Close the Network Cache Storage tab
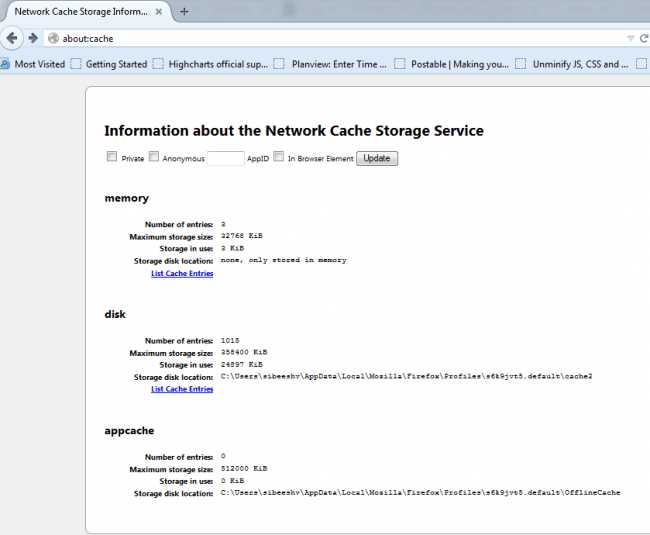 point(158,12)
